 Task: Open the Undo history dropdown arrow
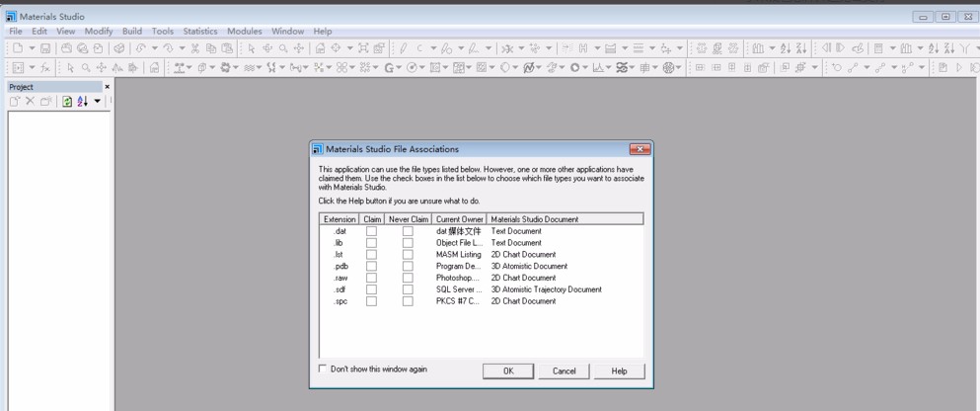coord(154,48)
